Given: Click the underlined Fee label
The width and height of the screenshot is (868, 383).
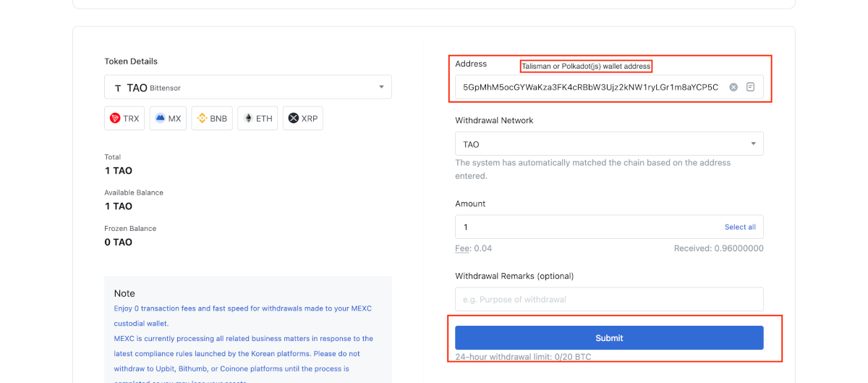Looking at the screenshot, I should tap(462, 248).
